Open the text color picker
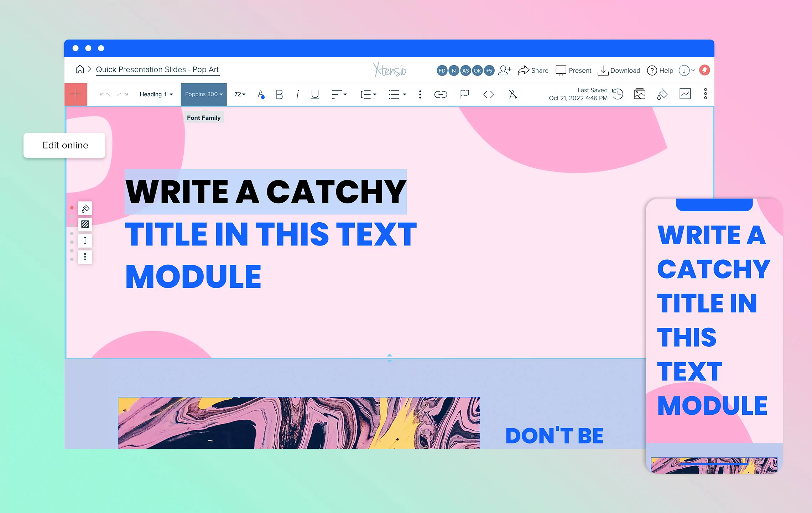812x513 pixels. point(261,94)
